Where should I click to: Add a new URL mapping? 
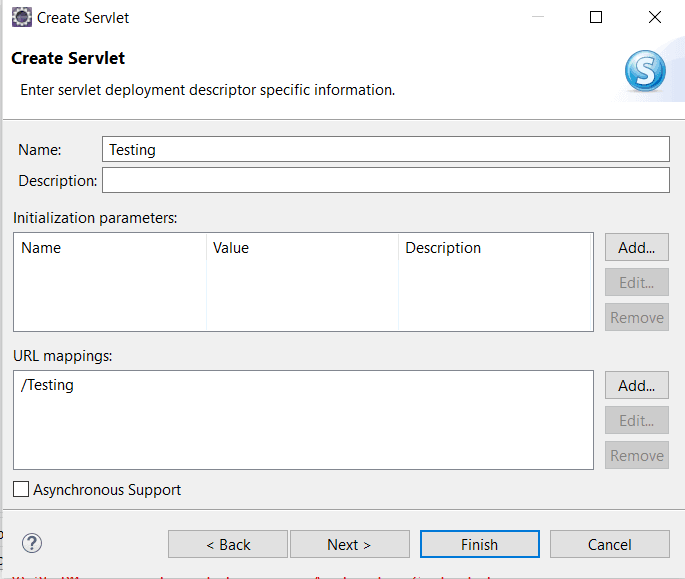point(636,385)
